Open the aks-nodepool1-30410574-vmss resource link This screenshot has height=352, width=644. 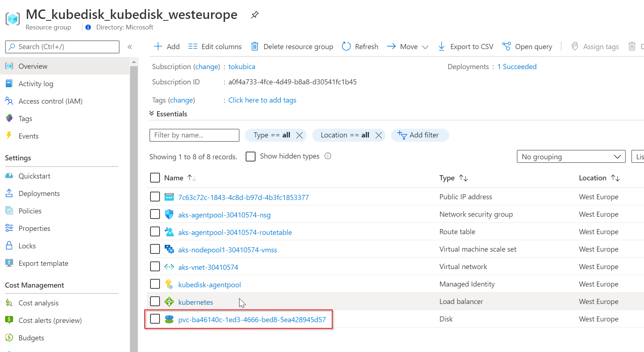228,250
